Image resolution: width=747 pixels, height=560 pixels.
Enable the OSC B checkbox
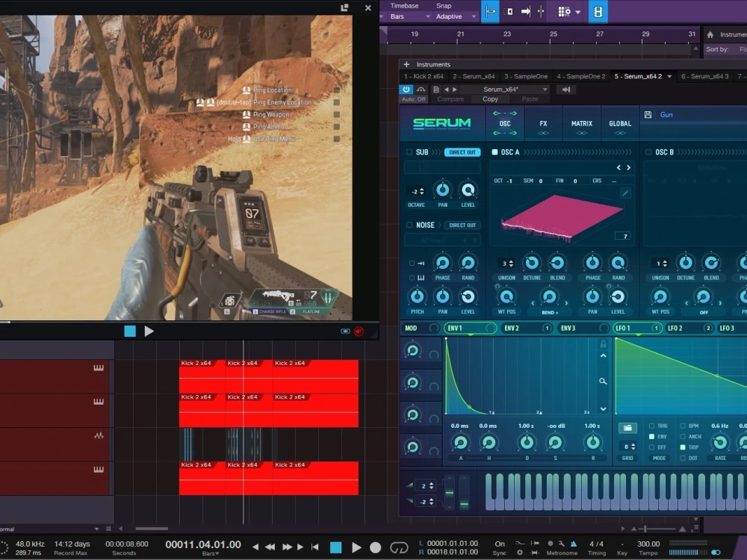click(x=648, y=152)
